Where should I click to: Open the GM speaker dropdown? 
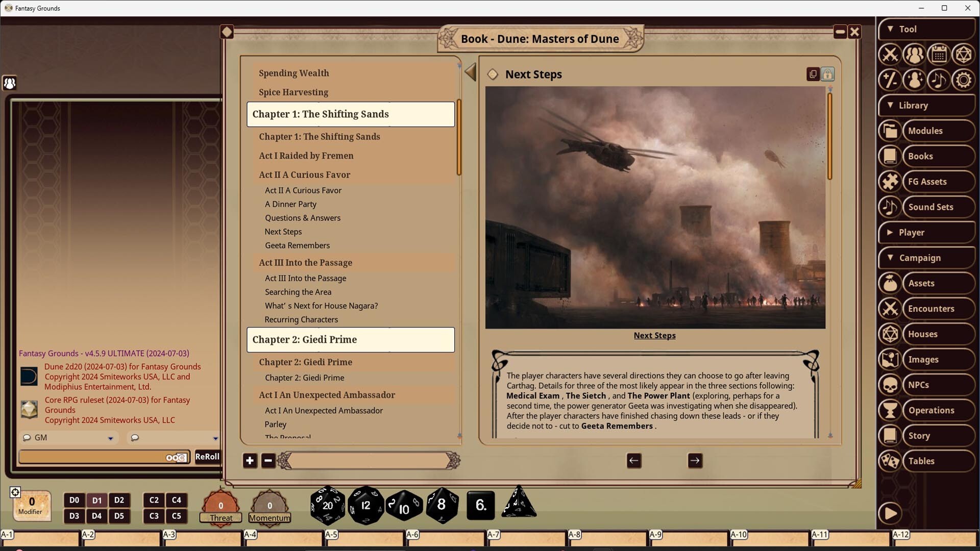110,438
